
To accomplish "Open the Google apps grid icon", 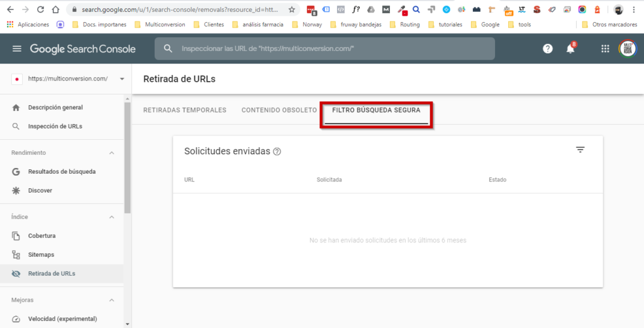I will (605, 49).
